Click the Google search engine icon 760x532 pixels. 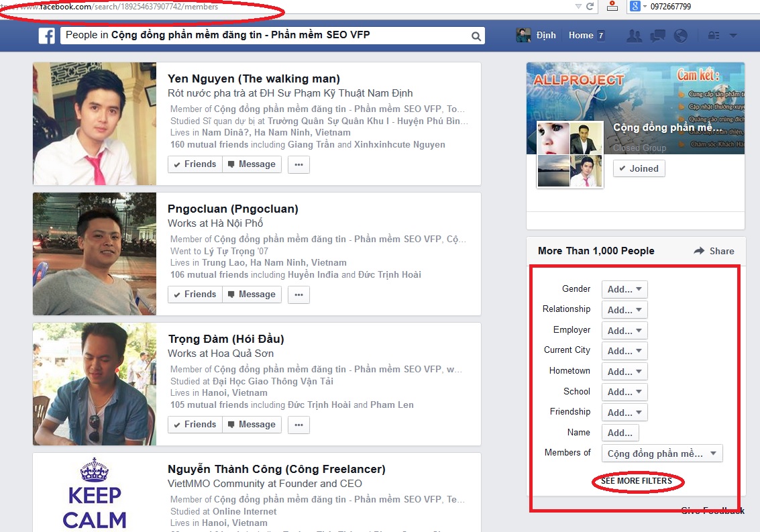click(x=635, y=6)
